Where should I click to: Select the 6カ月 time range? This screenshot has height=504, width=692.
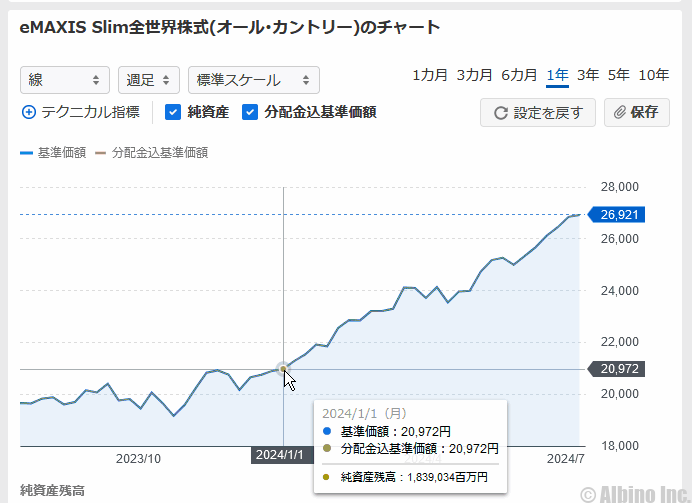519,75
